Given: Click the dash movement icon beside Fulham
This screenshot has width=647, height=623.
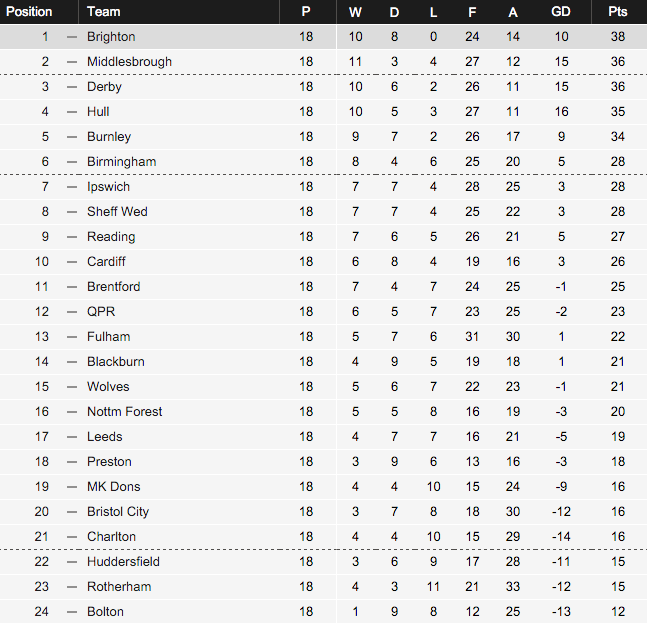Looking at the screenshot, I should (72, 337).
